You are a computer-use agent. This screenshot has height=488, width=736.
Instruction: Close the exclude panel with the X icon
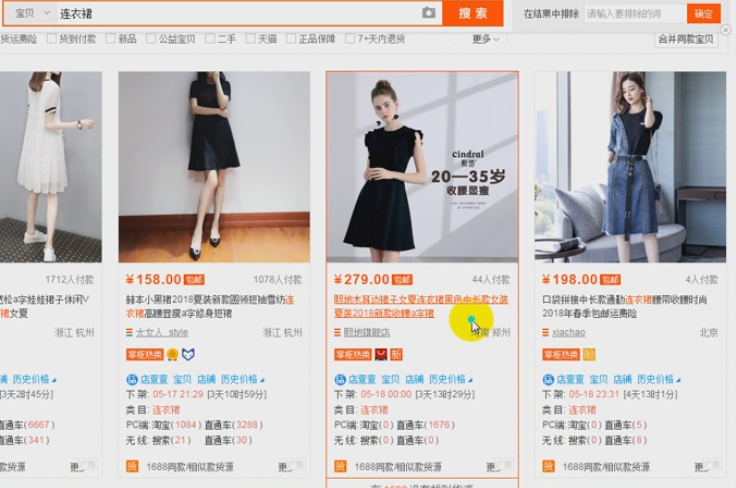(726, 30)
